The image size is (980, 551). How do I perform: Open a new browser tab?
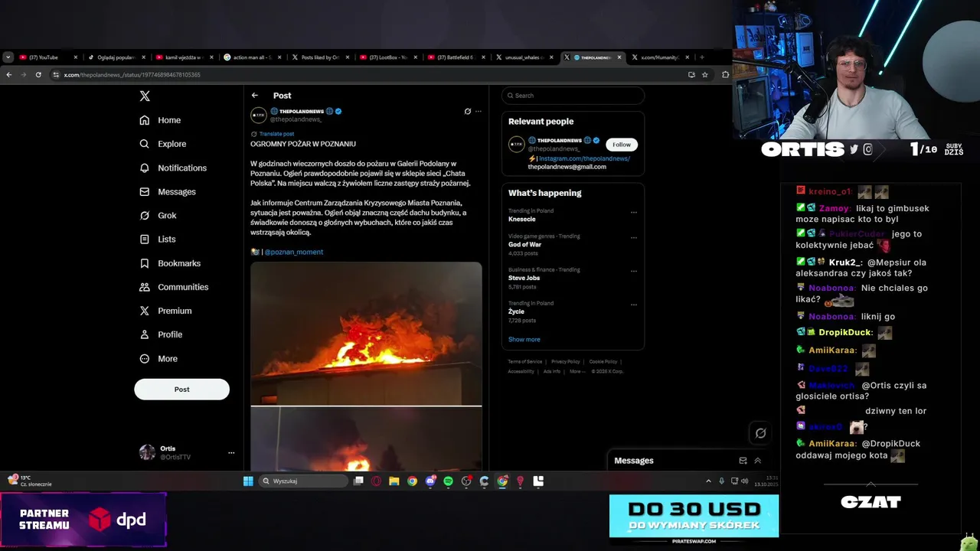[701, 57]
